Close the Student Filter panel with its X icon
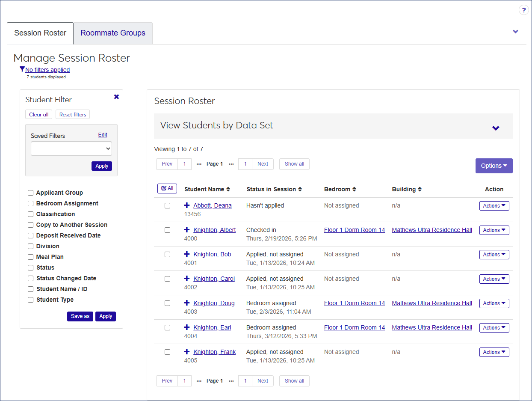Image resolution: width=532 pixels, height=401 pixels. point(116,97)
